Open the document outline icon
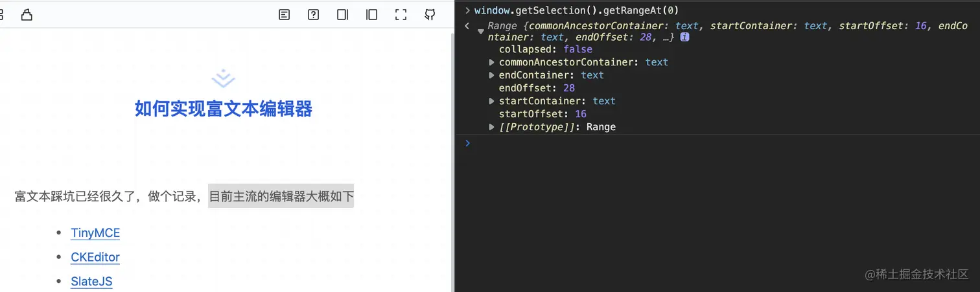Screen dimensions: 980x292 pyautogui.click(x=284, y=14)
